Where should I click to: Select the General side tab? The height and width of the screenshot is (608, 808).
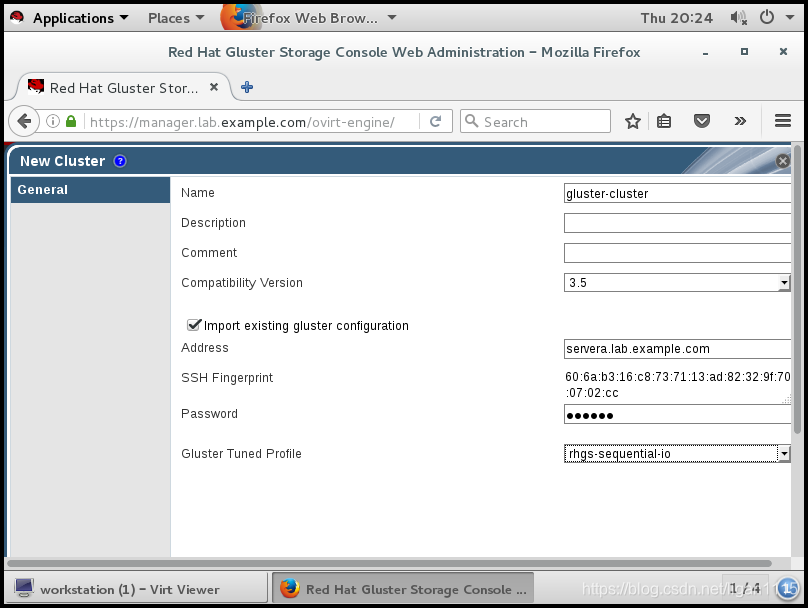(x=90, y=190)
